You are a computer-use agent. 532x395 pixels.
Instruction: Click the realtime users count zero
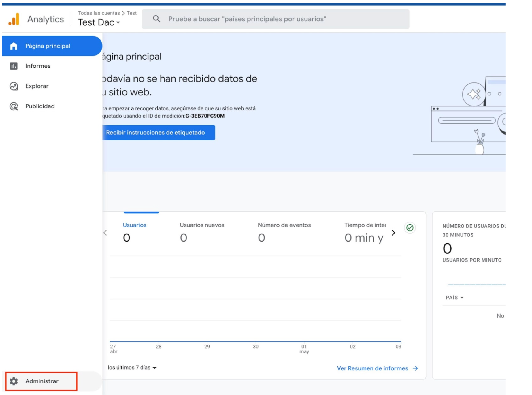447,249
